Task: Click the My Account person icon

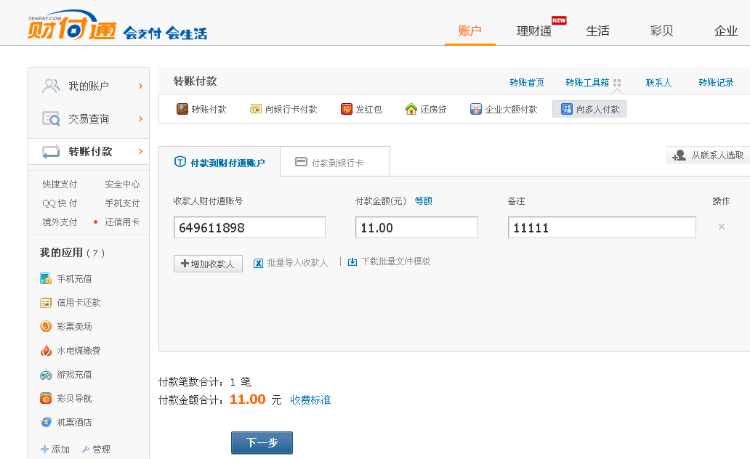Action: (51, 86)
